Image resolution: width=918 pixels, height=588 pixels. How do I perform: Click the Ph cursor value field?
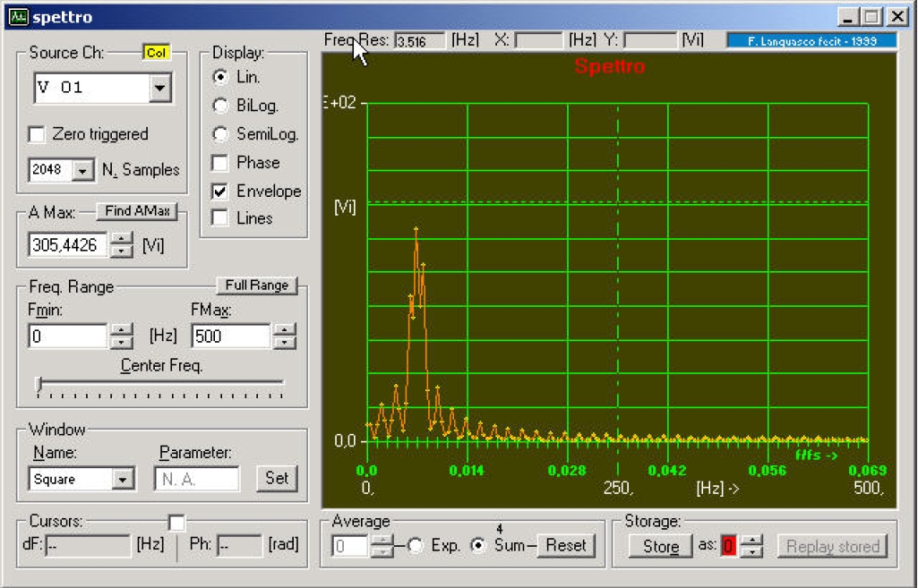point(239,546)
